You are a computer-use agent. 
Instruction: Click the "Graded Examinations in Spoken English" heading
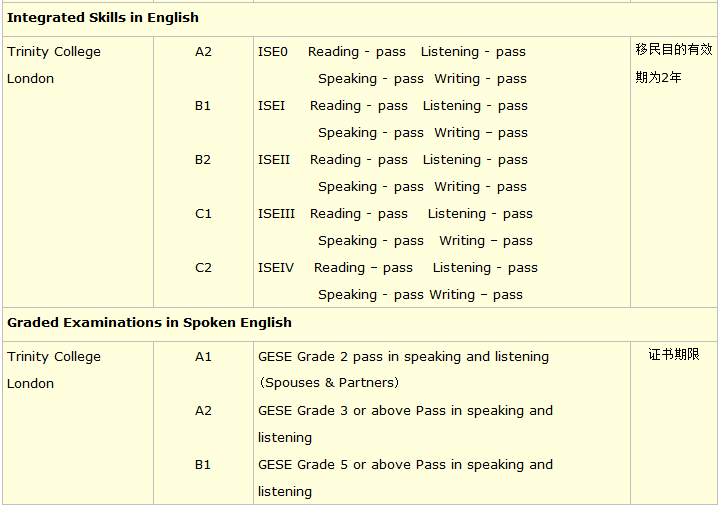point(149,323)
